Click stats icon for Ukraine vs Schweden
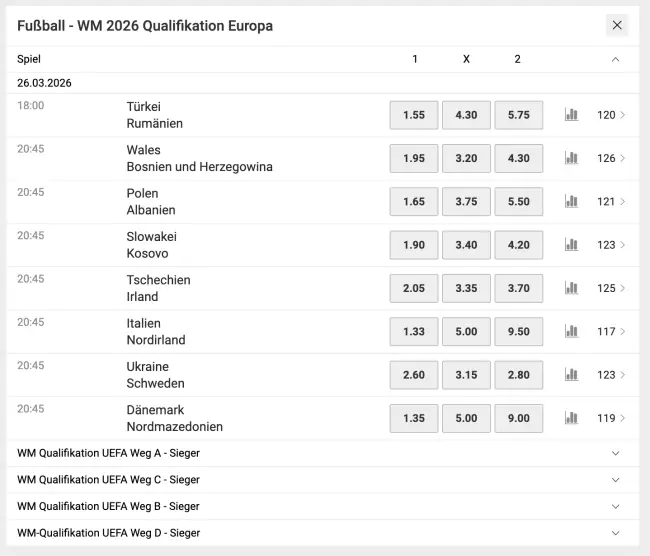 (571, 374)
